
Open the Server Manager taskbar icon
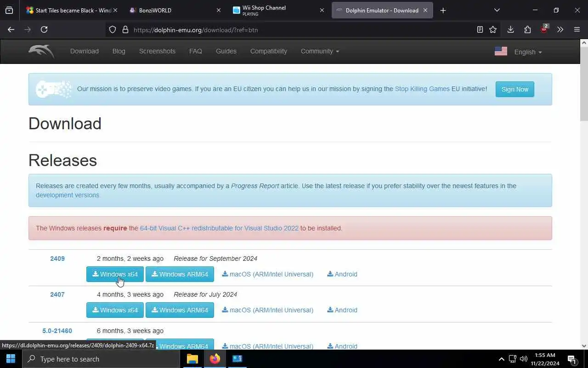(237, 359)
